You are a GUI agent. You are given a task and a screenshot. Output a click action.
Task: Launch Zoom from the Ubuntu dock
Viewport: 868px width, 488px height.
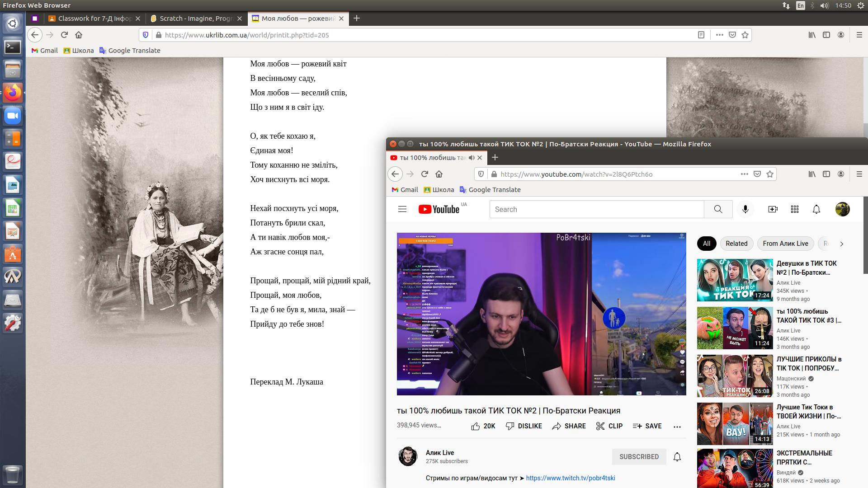(x=13, y=116)
